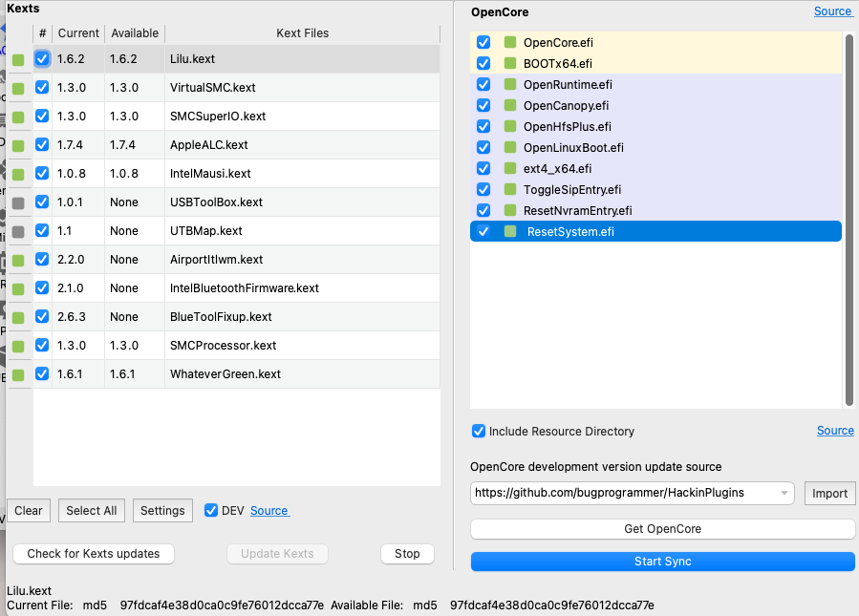Click the OpenCore file list scrollbar

848,220
